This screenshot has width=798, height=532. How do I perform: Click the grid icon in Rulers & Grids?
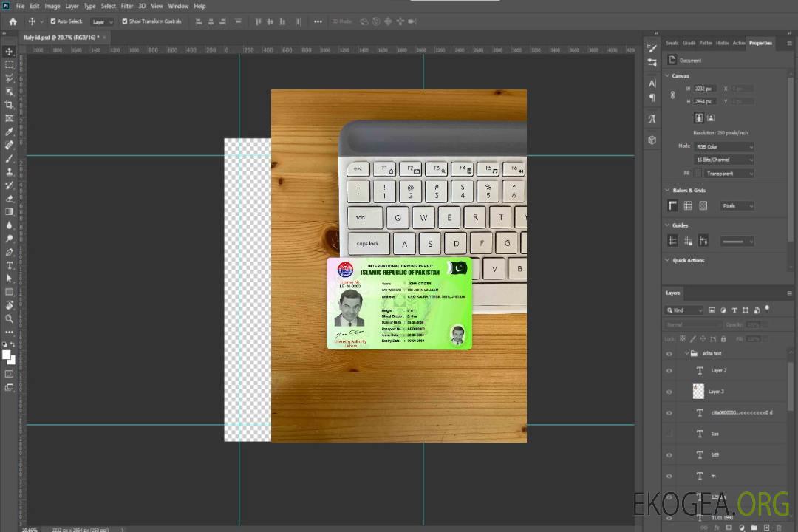tap(688, 205)
